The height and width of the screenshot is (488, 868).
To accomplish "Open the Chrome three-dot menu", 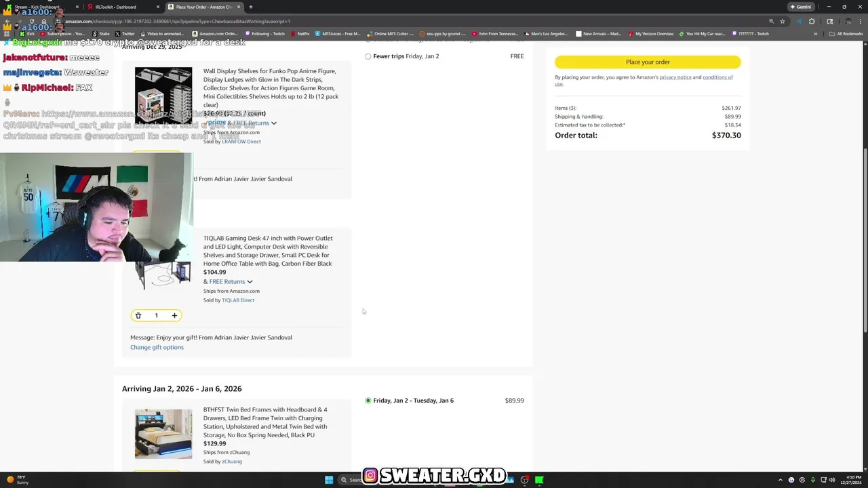I will (862, 21).
